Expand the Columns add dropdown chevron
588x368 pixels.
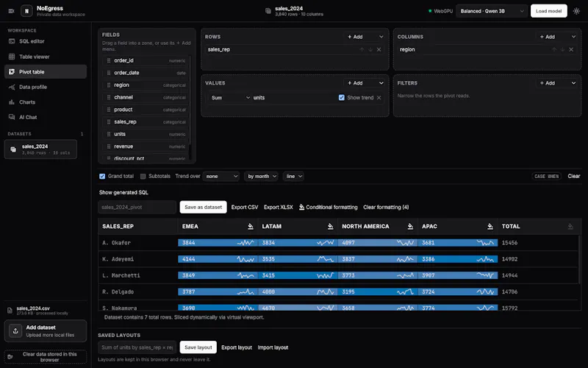click(573, 37)
